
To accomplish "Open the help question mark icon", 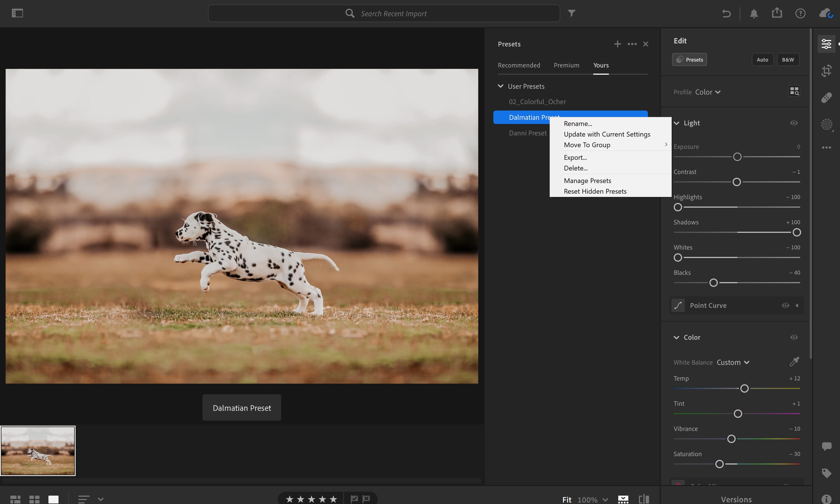I will [x=800, y=13].
